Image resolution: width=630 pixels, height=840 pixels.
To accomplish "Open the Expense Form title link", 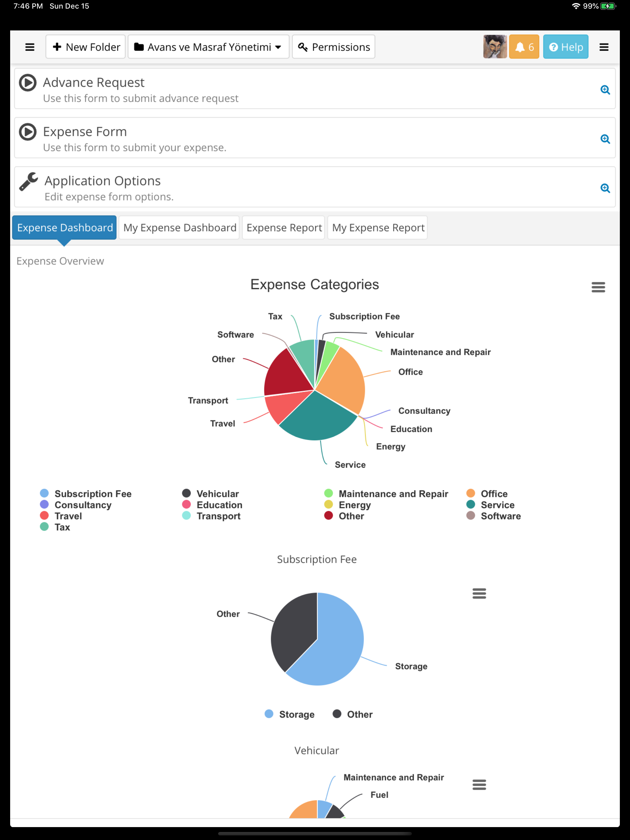I will 85,132.
